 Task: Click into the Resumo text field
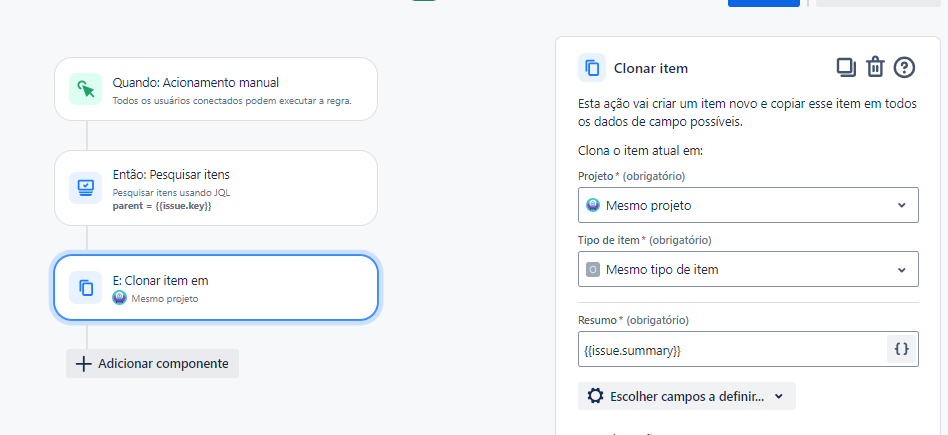click(730, 350)
